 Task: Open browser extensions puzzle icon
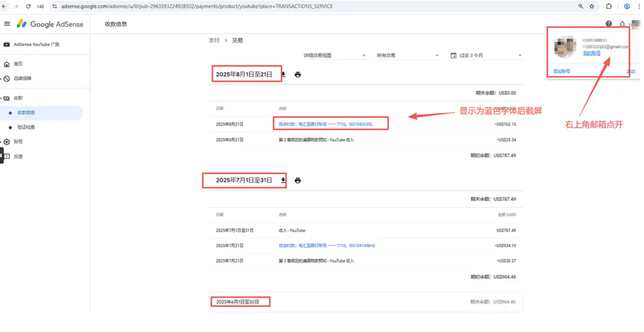point(609,6)
